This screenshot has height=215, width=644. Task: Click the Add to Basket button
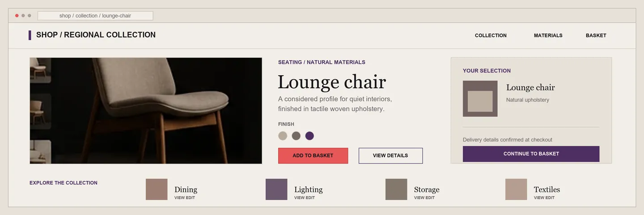click(313, 155)
